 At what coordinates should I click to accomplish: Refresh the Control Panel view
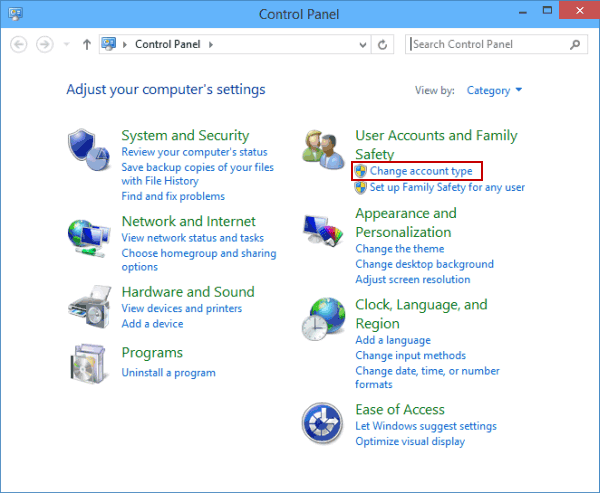(x=382, y=45)
